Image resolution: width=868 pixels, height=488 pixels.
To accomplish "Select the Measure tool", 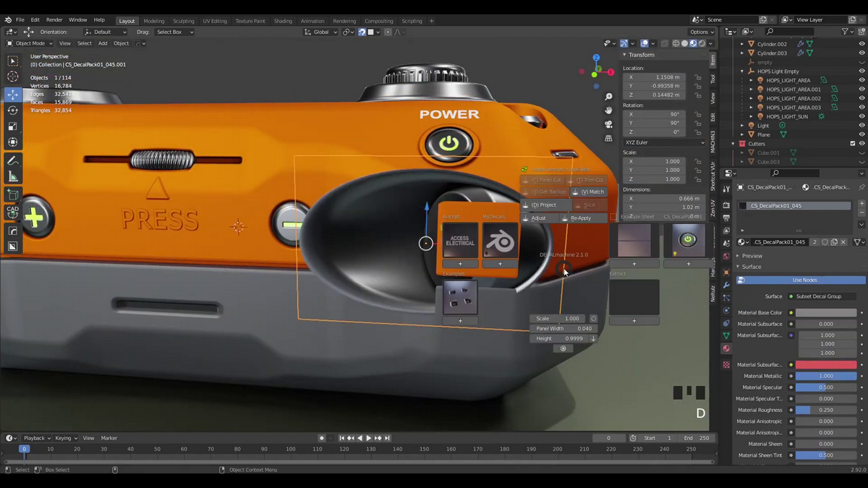I will [13, 177].
